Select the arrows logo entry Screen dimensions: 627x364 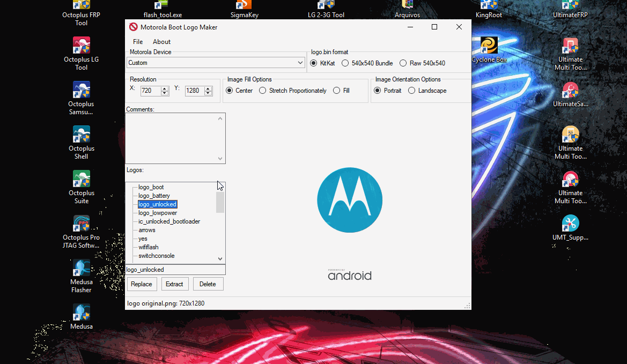147,230
